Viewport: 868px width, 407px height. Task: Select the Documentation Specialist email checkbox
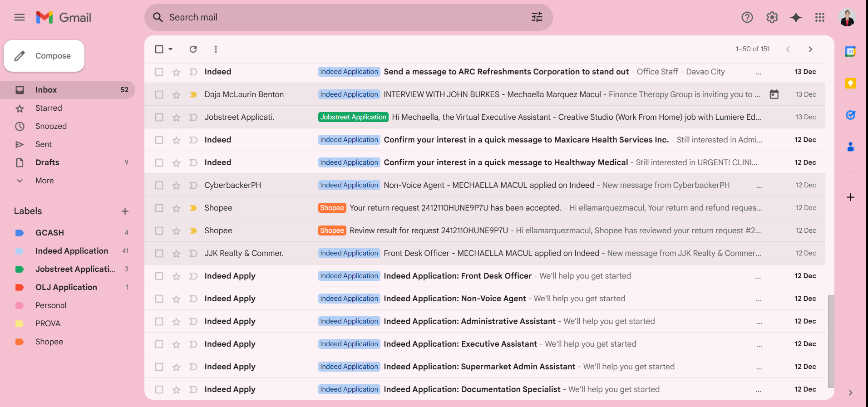[x=159, y=389]
